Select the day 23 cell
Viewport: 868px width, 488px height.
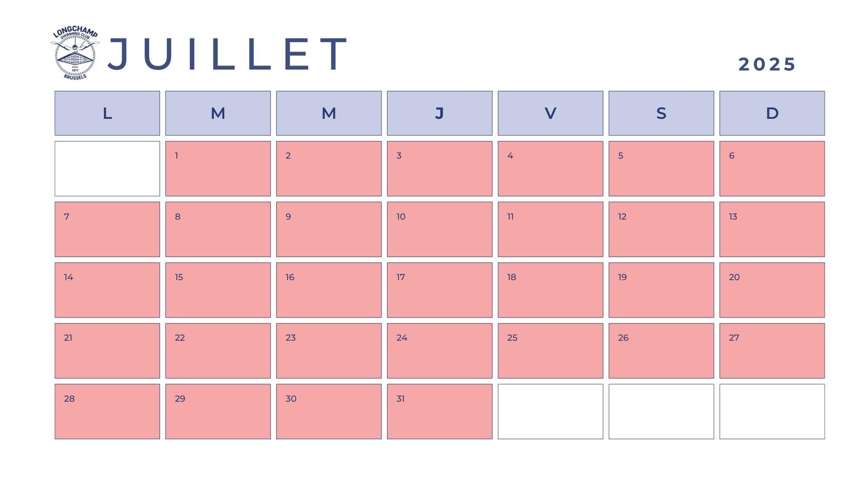329,351
